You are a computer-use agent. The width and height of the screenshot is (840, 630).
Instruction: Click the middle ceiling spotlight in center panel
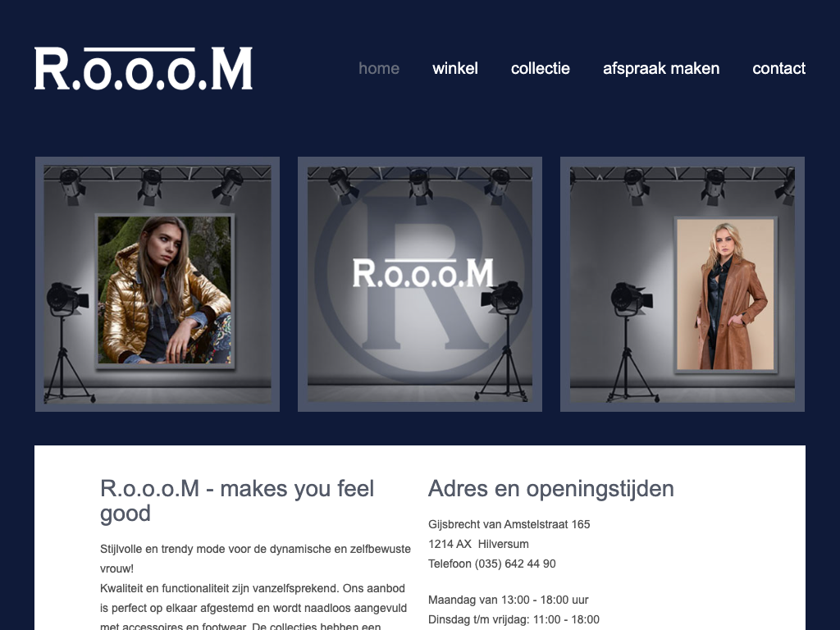click(x=421, y=186)
